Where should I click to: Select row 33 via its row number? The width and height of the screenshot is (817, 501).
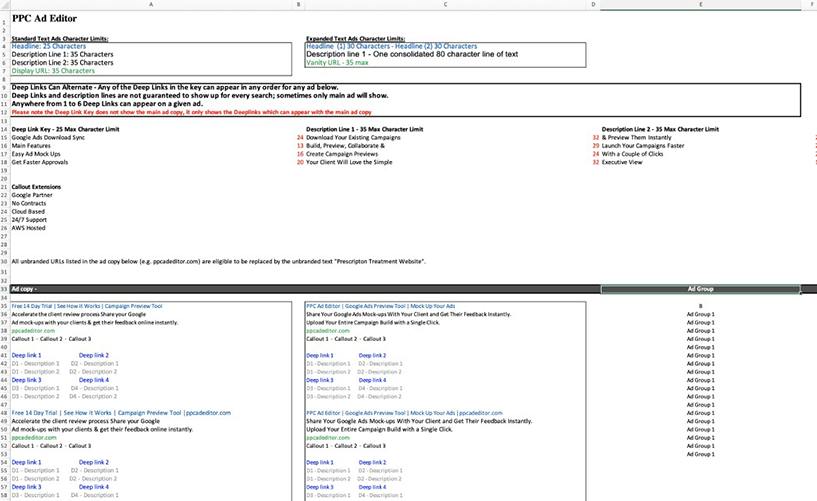(4, 288)
